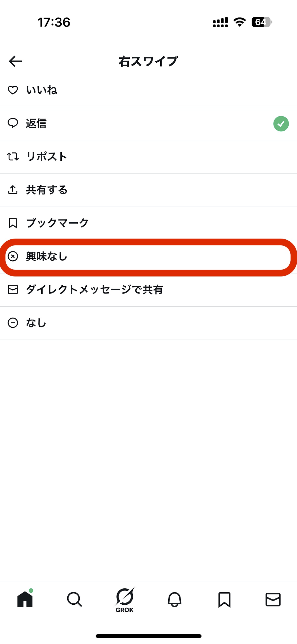Tap the green checkmark on 返信
297x644 pixels.
[281, 124]
